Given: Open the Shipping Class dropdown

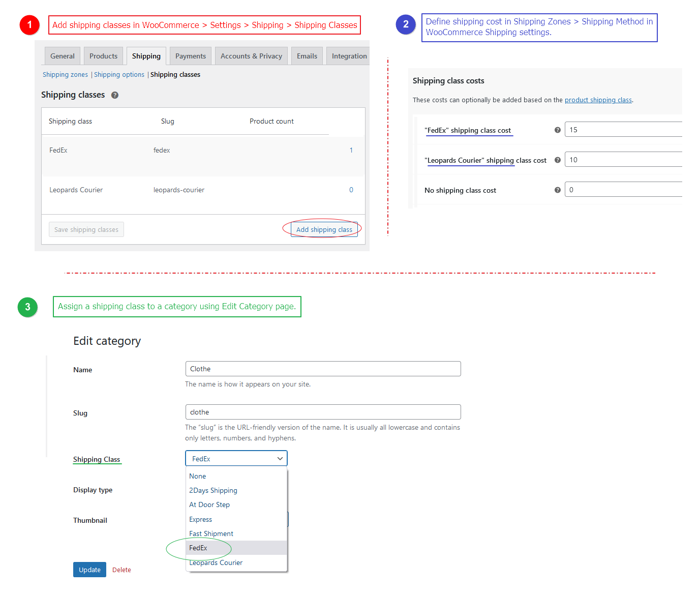Looking at the screenshot, I should pos(236,458).
